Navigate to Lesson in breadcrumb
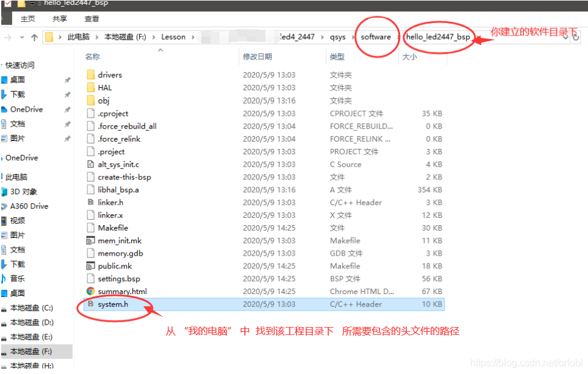 click(173, 37)
